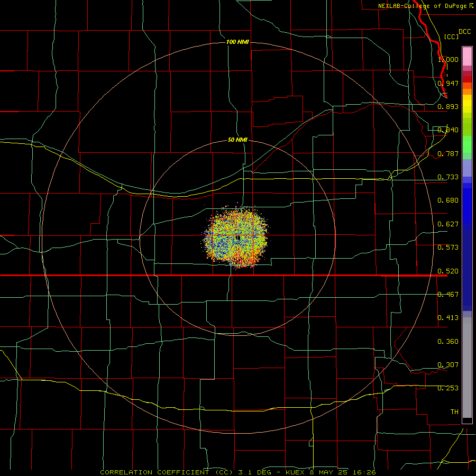Click the 50 NMI range ring label

(x=237, y=140)
